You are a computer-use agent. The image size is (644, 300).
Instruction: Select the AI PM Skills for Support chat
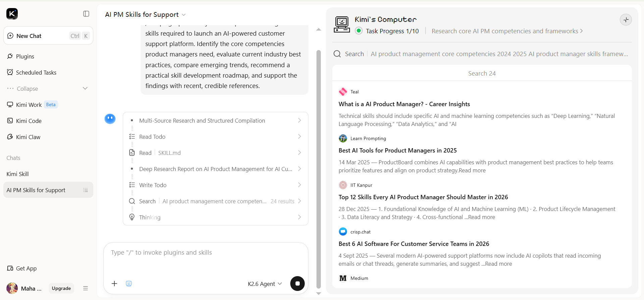[48, 190]
